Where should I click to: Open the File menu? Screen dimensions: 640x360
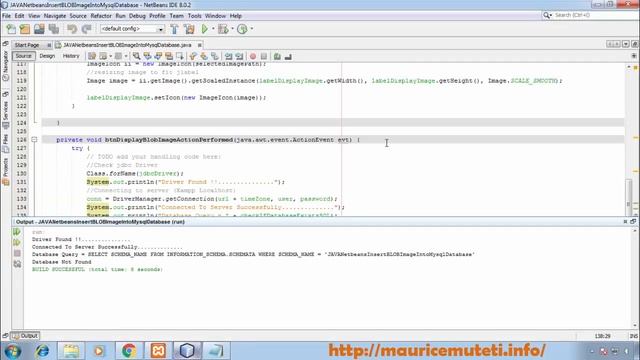click(7, 16)
